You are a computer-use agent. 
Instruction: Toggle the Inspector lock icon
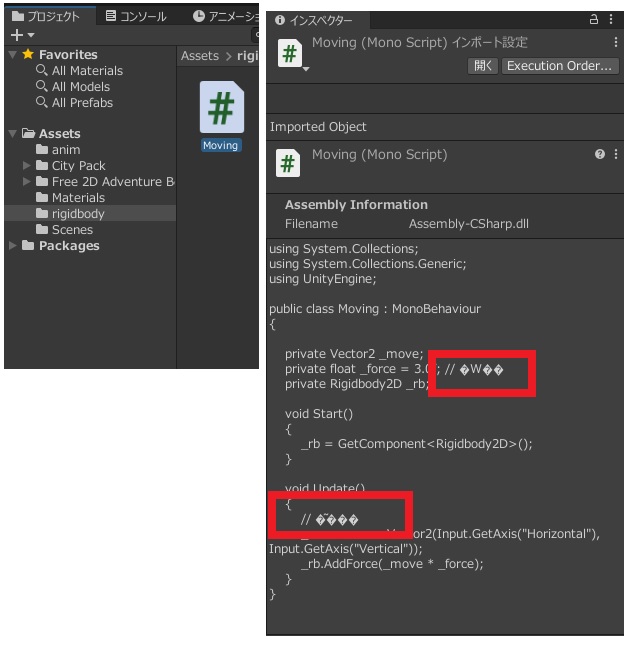coord(595,20)
